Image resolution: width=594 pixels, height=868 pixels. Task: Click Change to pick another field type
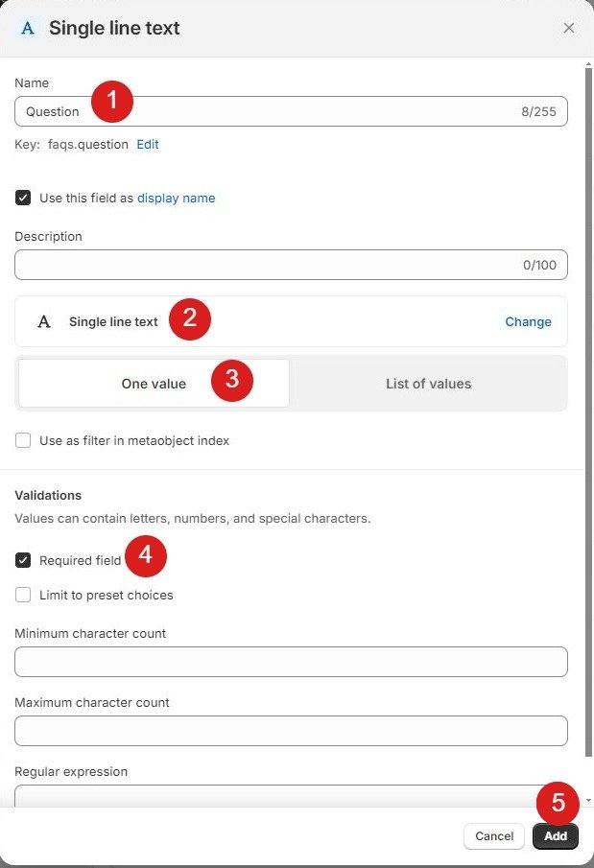(528, 322)
